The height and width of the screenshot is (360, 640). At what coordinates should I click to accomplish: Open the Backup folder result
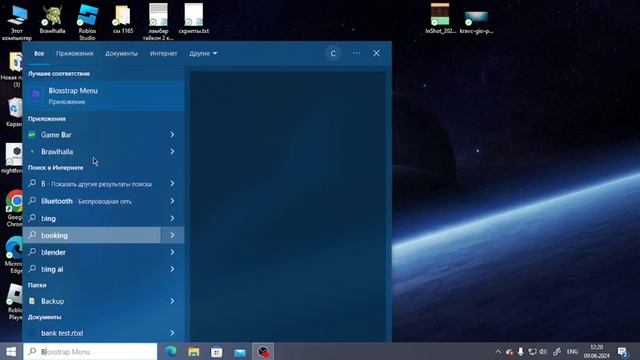(x=92, y=301)
